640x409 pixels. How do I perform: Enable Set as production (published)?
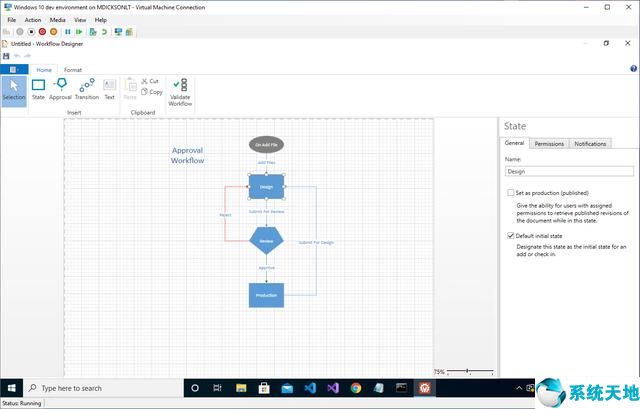tap(511, 192)
